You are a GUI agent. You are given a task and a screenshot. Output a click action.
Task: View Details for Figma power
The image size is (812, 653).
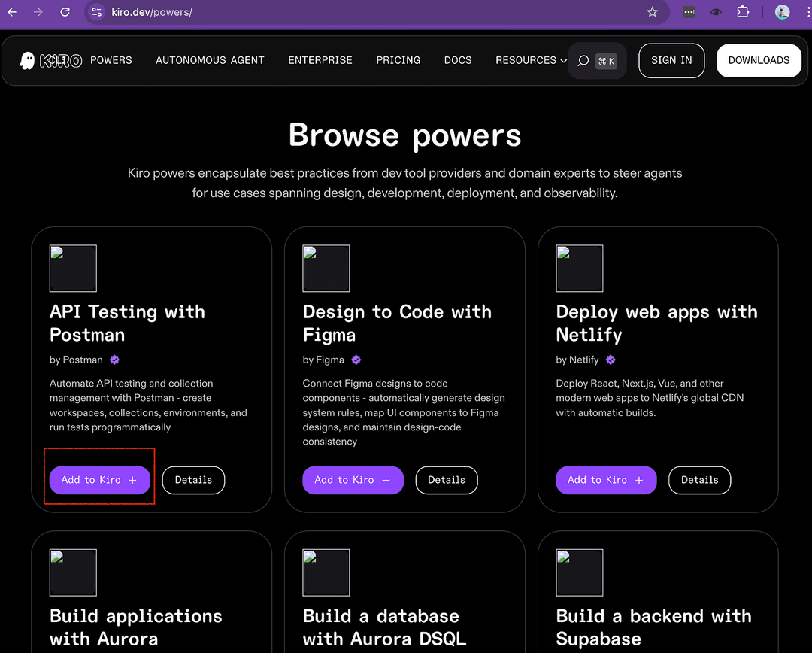[447, 480]
